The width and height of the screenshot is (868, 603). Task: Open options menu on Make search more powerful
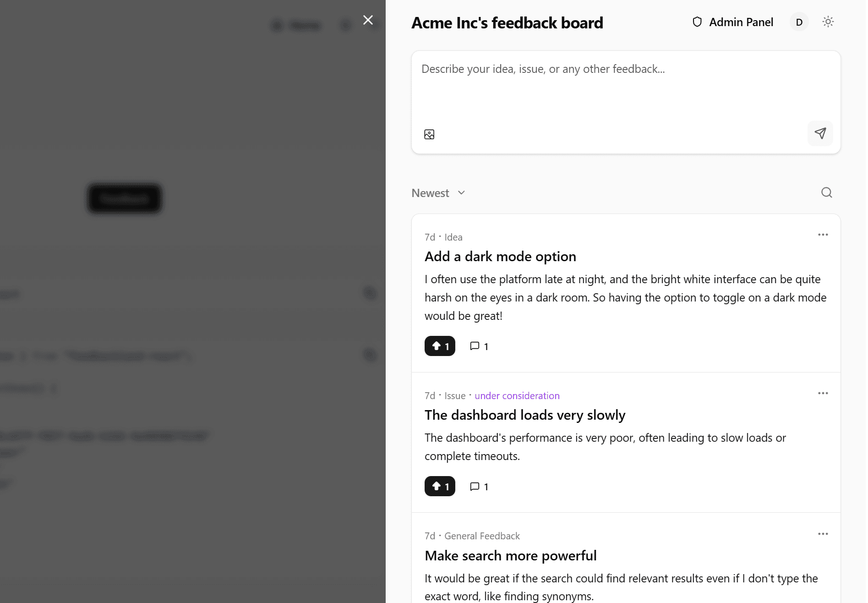tap(823, 533)
